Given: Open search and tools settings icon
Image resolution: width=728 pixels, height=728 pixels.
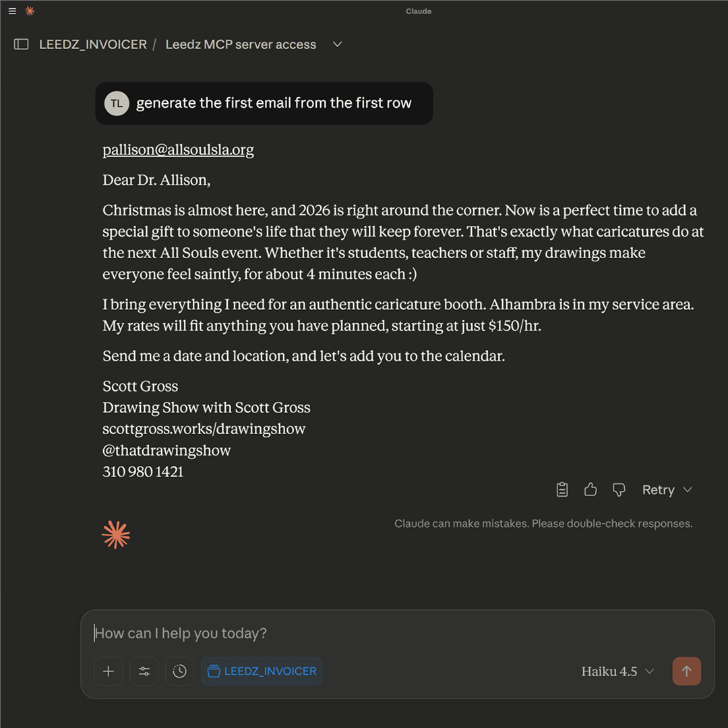Looking at the screenshot, I should point(144,671).
